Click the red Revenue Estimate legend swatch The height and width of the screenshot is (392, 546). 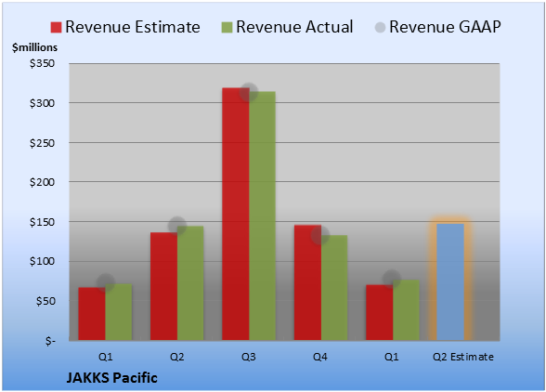56,27
